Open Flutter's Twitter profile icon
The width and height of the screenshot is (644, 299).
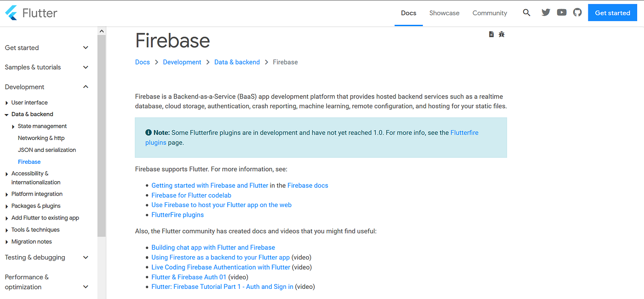(546, 12)
